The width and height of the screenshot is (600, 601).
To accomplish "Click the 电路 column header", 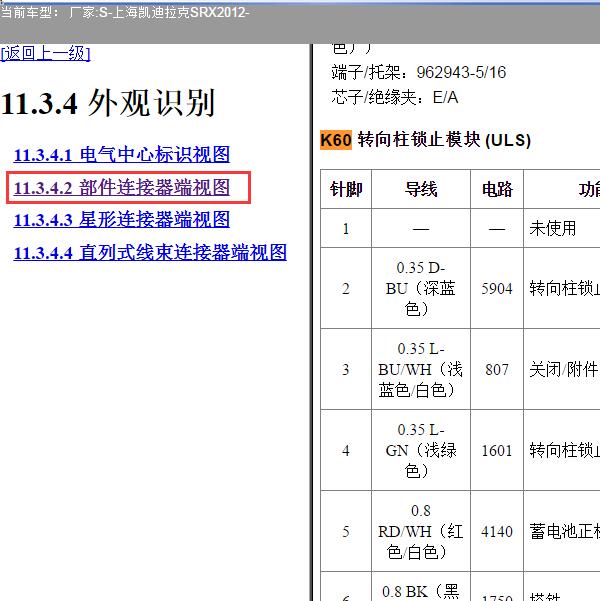I will click(x=497, y=189).
